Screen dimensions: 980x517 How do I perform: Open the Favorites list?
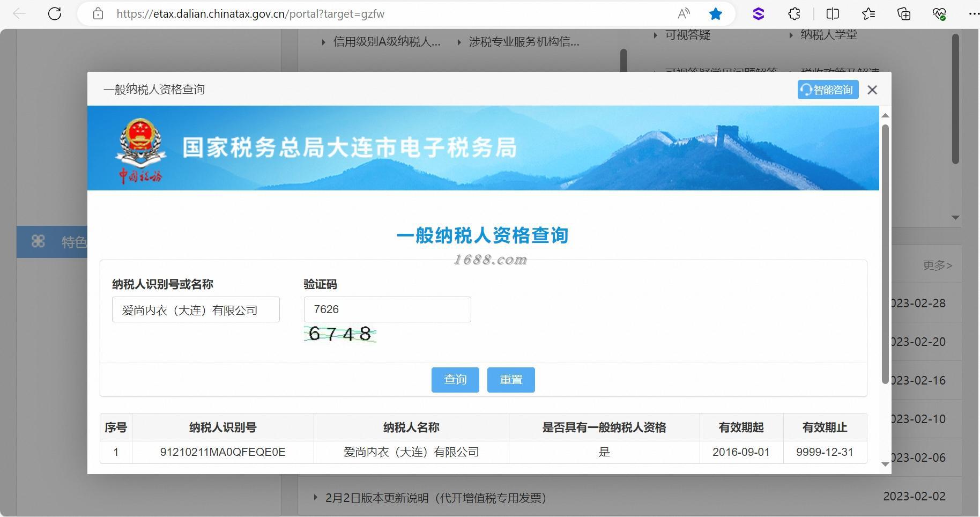pos(868,14)
